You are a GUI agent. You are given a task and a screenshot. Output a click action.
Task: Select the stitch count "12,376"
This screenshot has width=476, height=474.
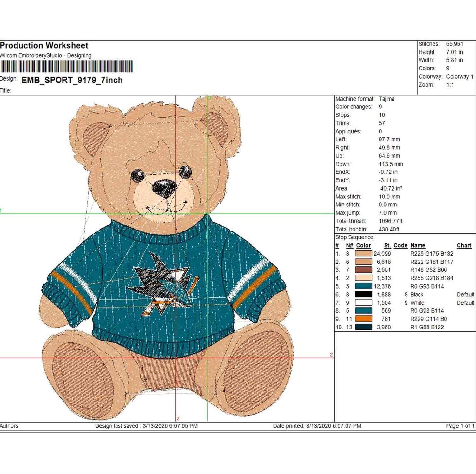click(x=382, y=286)
